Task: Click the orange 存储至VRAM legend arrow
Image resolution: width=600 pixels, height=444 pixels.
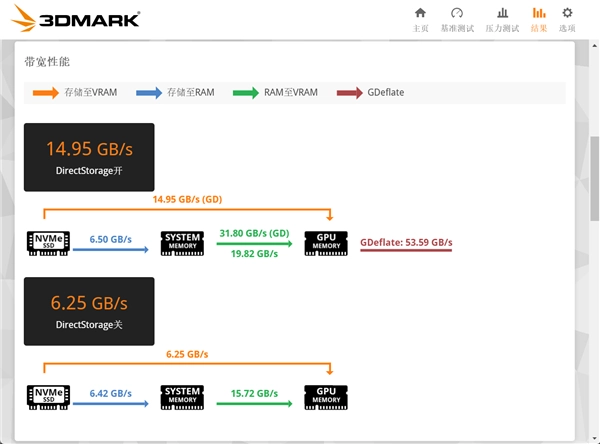Action: (x=47, y=93)
